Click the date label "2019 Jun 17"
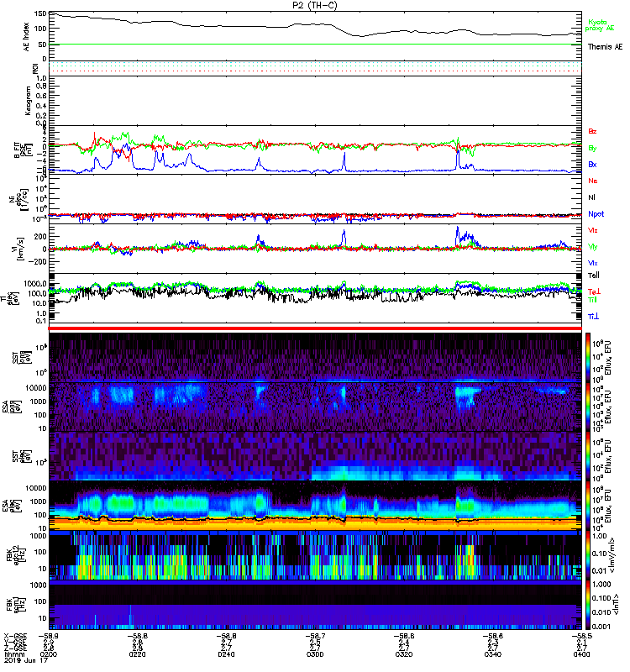This screenshot has height=672, width=630. coord(26,660)
